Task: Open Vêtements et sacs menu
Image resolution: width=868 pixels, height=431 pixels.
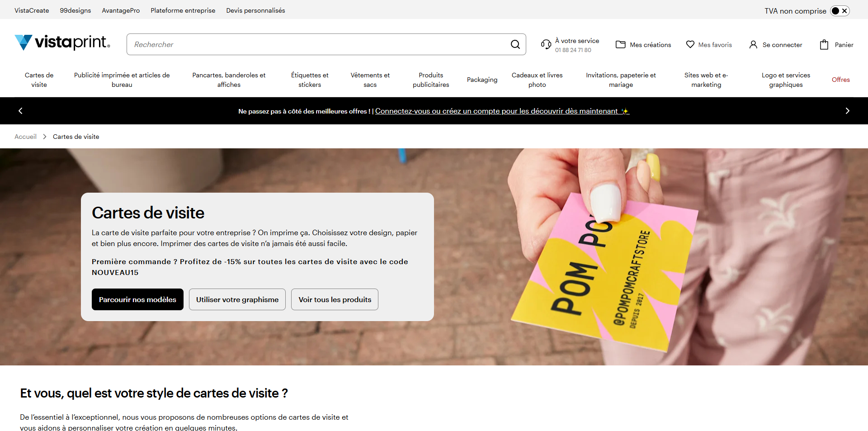Action: pyautogui.click(x=370, y=80)
